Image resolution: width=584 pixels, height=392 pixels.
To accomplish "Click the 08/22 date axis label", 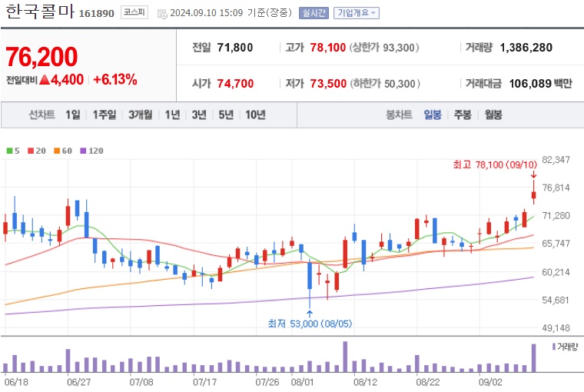I will coord(428,382).
